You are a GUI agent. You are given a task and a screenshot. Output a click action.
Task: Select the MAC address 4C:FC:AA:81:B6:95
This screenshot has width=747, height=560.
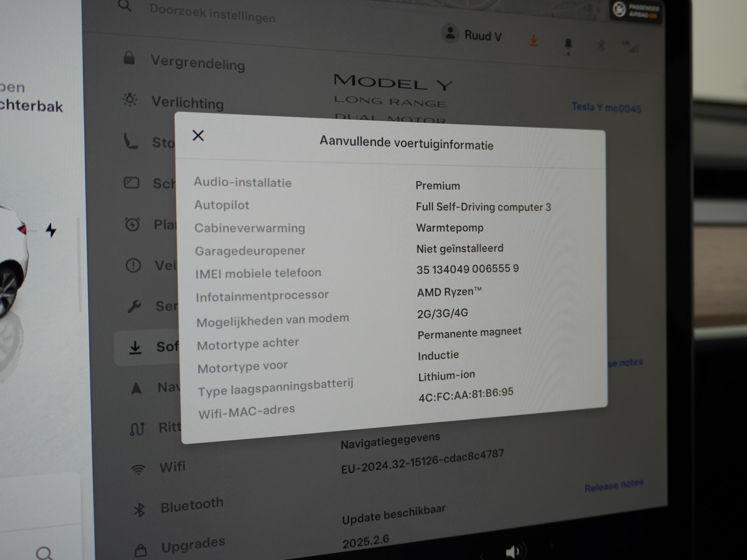pyautogui.click(x=466, y=394)
